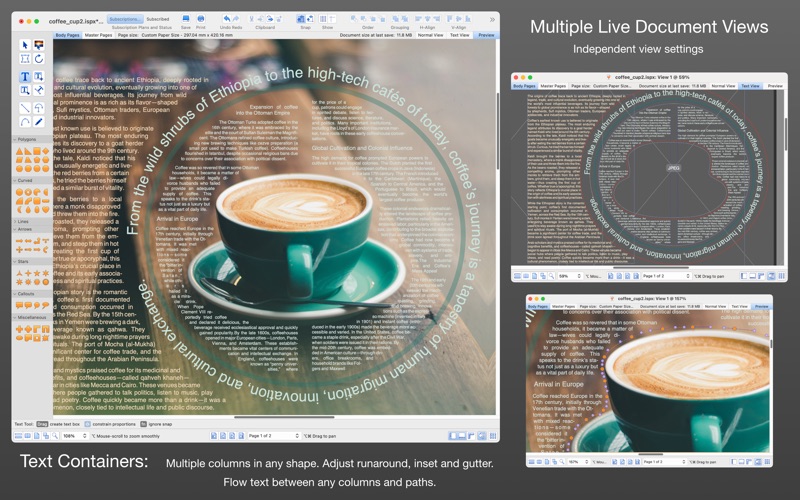The width and height of the screenshot is (800, 500).
Task: Pick the heart shape in Curved
Action: coord(45,210)
